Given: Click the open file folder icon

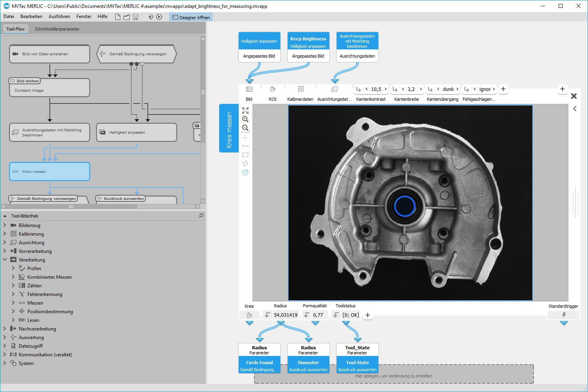Looking at the screenshot, I should 127,17.
